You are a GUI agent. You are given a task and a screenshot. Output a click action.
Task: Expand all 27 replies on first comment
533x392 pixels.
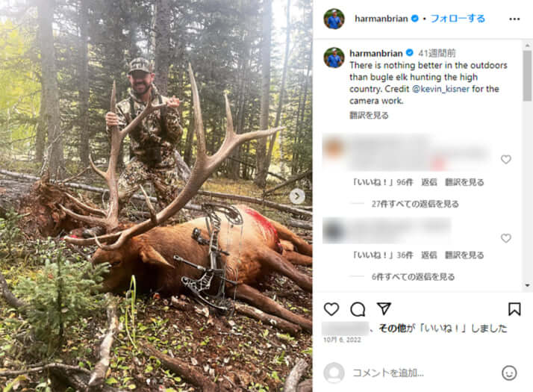(x=415, y=204)
